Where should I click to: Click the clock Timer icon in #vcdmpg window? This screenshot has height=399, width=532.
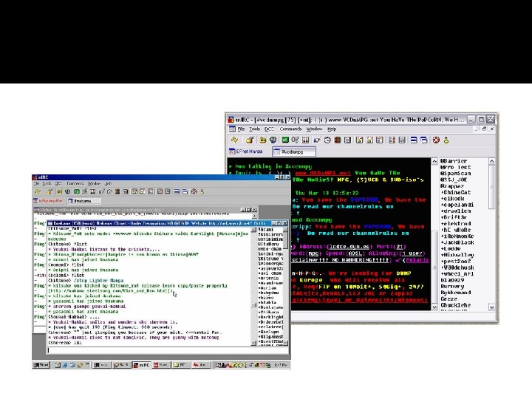(x=327, y=140)
